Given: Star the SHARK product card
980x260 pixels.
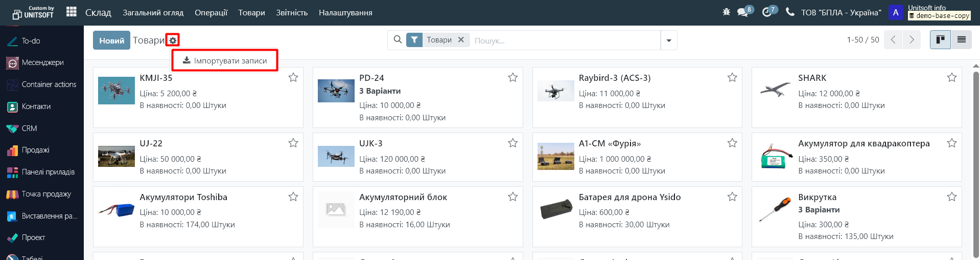Looking at the screenshot, I should click(951, 77).
